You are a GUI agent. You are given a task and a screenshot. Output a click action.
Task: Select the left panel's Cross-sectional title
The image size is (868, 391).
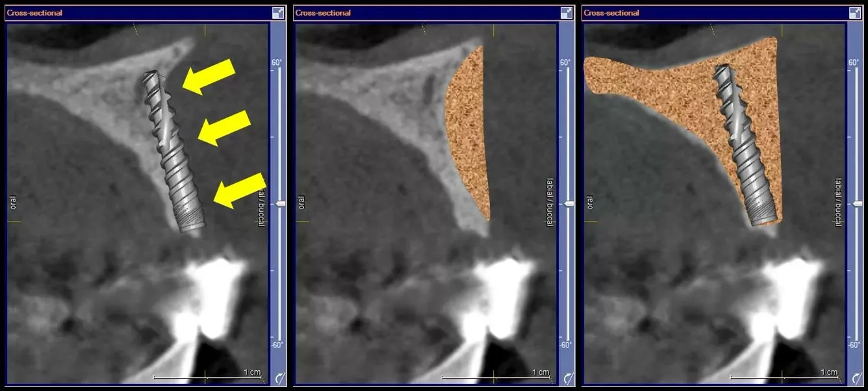pyautogui.click(x=34, y=12)
